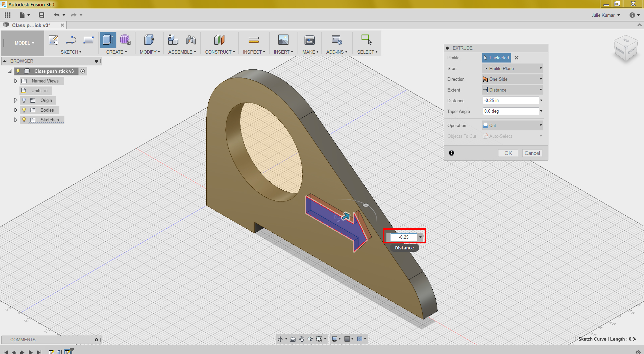Screen dimensions: 644x354
Task: Click the 1 selected profile button
Action: pyautogui.click(x=496, y=58)
